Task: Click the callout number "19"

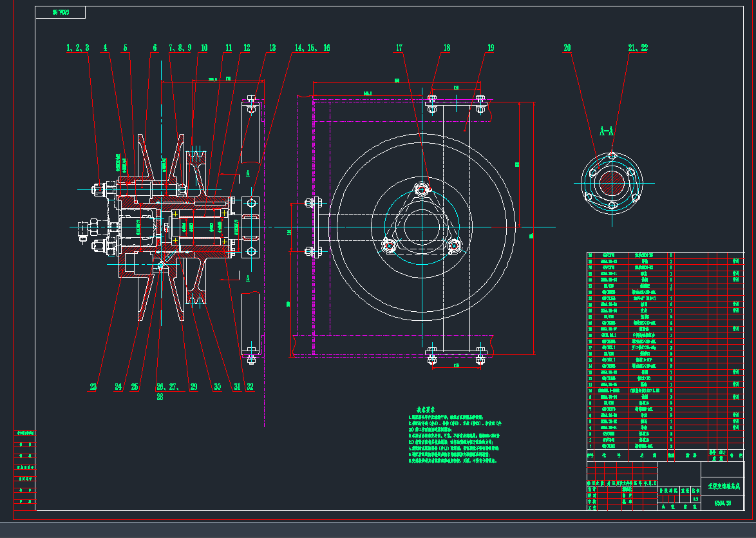Action: coord(491,48)
